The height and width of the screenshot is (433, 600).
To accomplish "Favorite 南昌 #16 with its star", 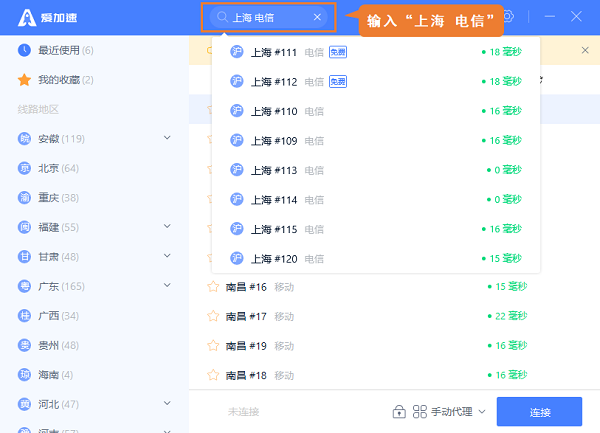I will point(213,286).
